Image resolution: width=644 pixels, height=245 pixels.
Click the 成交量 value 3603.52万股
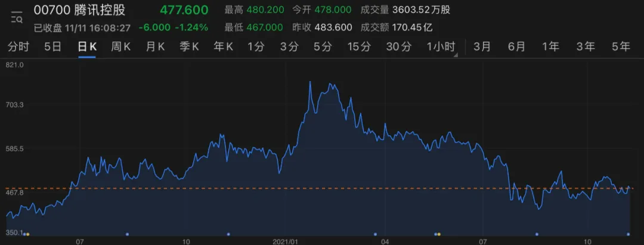pyautogui.click(x=422, y=10)
